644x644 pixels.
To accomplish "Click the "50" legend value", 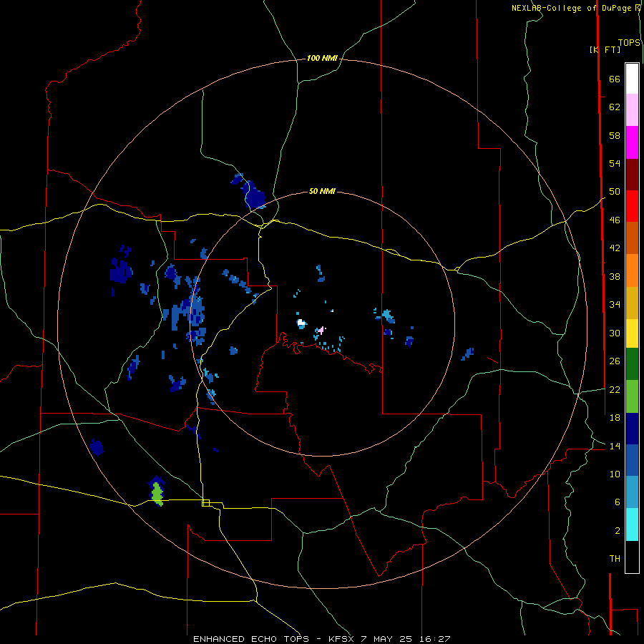I will pyautogui.click(x=615, y=192).
